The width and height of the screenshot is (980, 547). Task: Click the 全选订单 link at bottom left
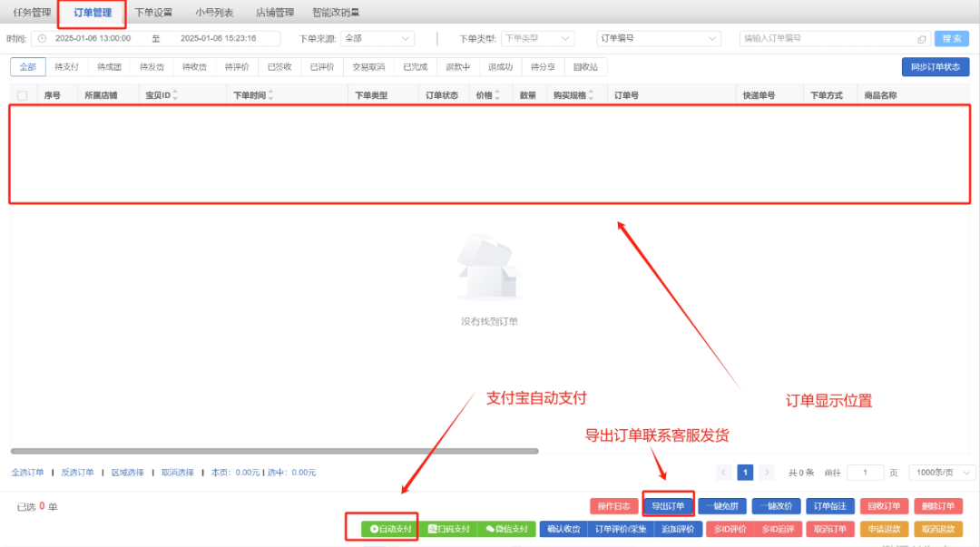27,472
